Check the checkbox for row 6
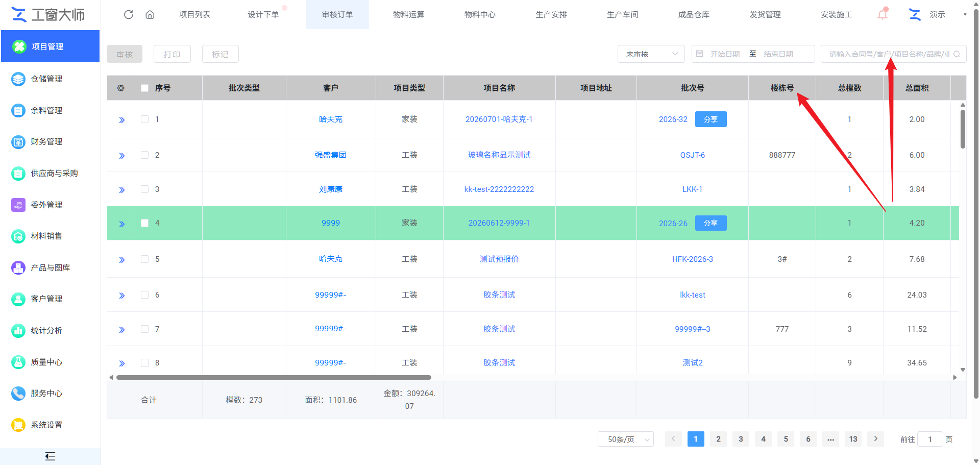Image resolution: width=980 pixels, height=465 pixels. click(145, 295)
